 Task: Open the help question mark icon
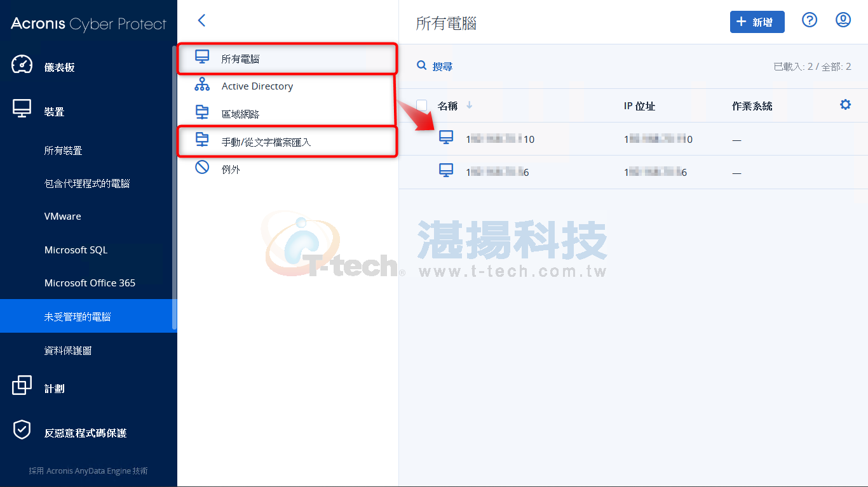[809, 20]
